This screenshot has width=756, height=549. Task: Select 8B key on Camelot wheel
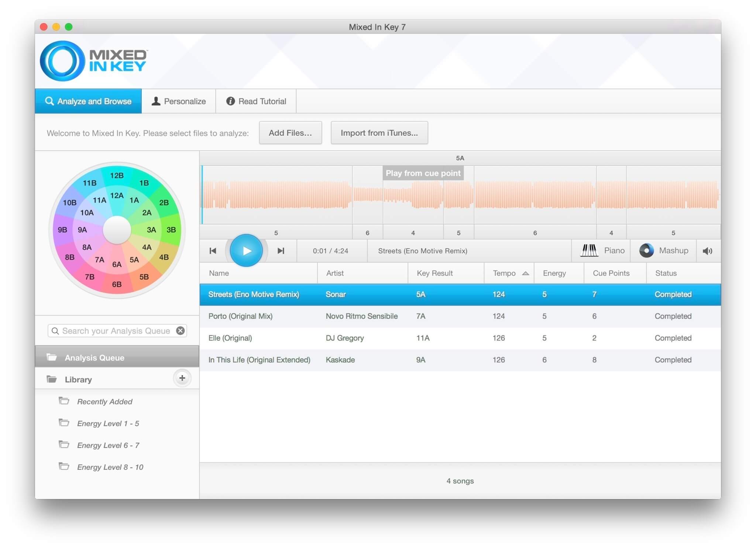coord(70,257)
